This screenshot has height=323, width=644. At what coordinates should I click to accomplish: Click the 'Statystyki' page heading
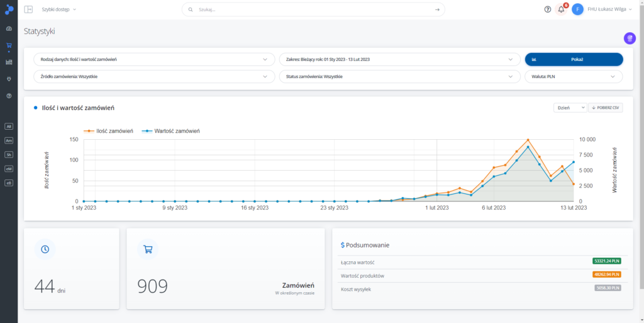(40, 31)
